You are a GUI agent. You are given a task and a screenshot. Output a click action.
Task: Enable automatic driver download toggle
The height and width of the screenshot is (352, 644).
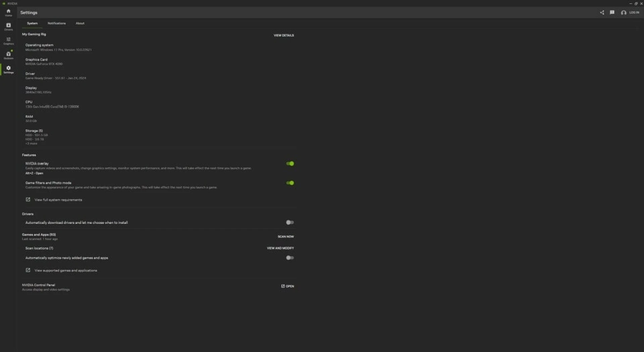pyautogui.click(x=290, y=222)
